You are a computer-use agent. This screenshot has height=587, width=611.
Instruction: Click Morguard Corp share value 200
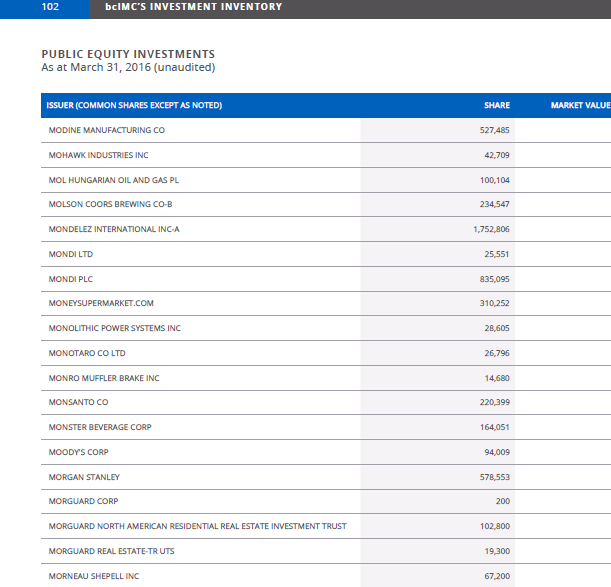[x=503, y=501]
